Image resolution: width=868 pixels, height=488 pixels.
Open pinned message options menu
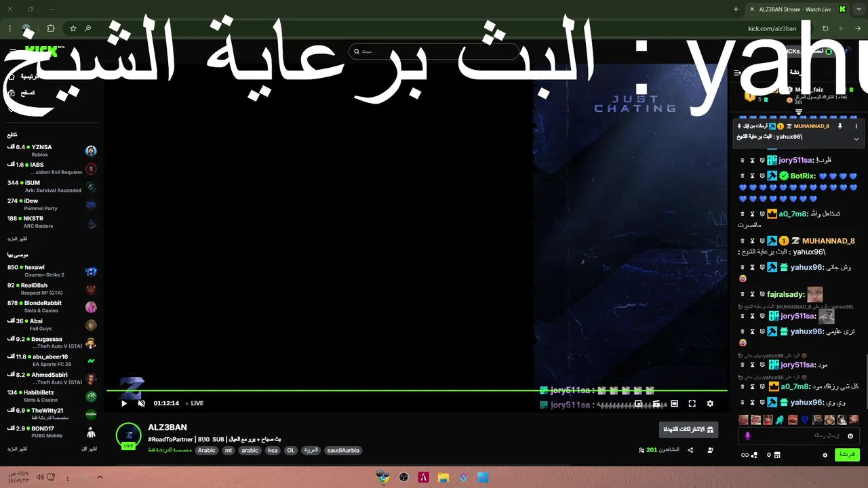coord(856,126)
